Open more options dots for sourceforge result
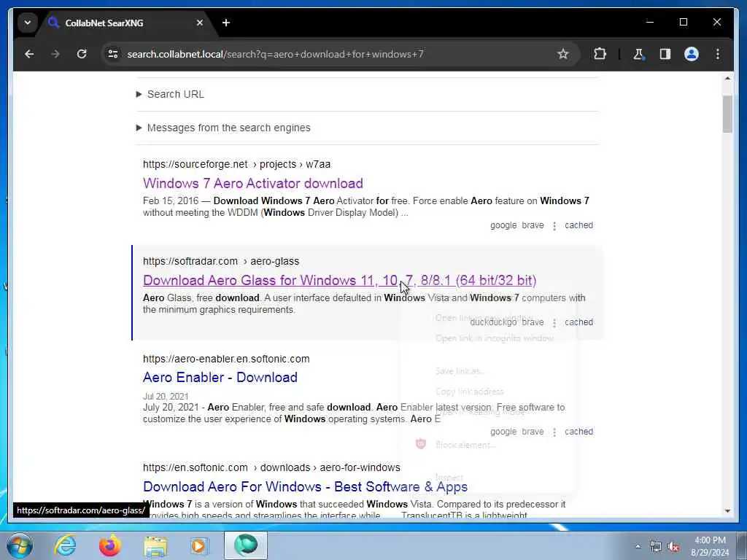747x560 pixels. pyautogui.click(x=554, y=226)
